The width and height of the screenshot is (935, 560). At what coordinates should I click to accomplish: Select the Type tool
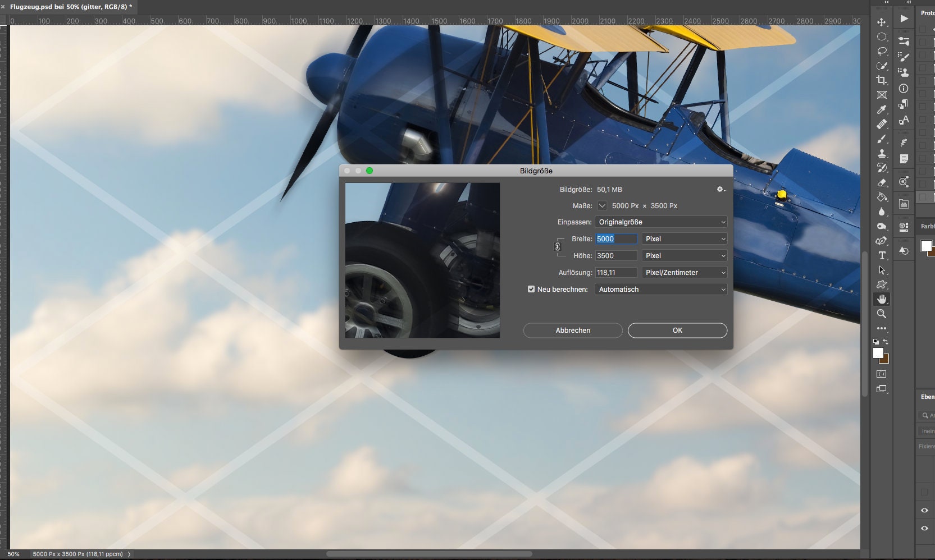(x=882, y=255)
